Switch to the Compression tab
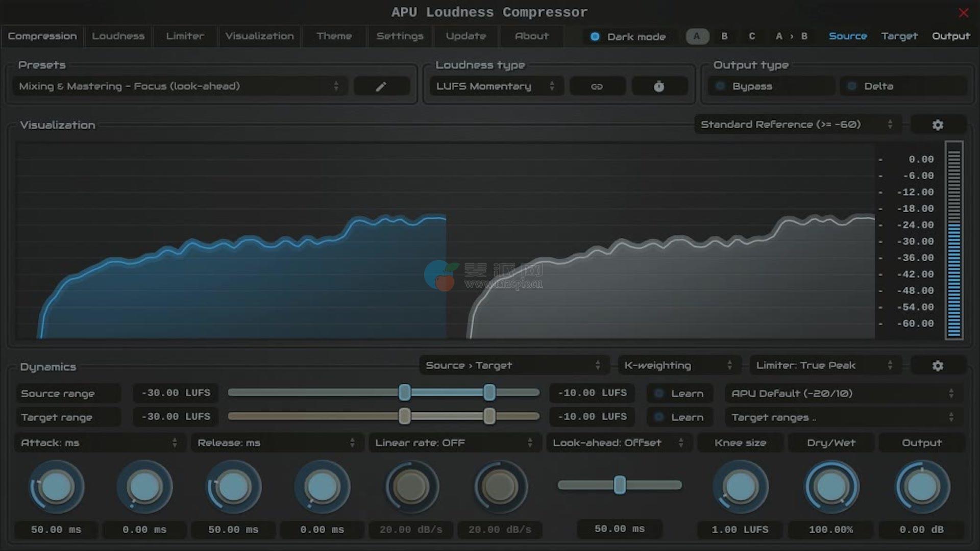The width and height of the screenshot is (980, 551). click(42, 36)
